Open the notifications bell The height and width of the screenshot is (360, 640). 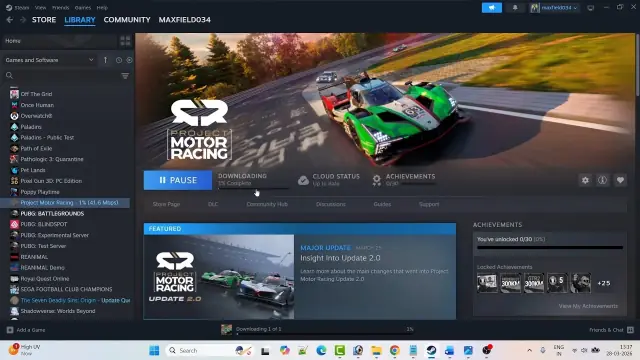[x=515, y=8]
